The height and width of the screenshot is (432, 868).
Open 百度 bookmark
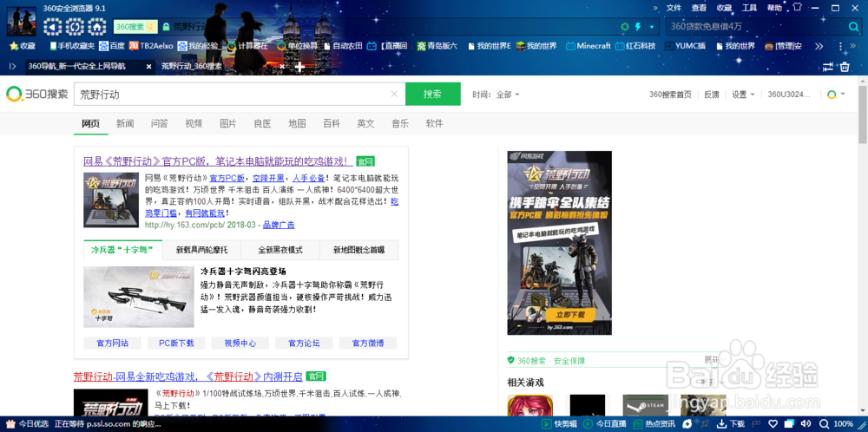(x=112, y=46)
